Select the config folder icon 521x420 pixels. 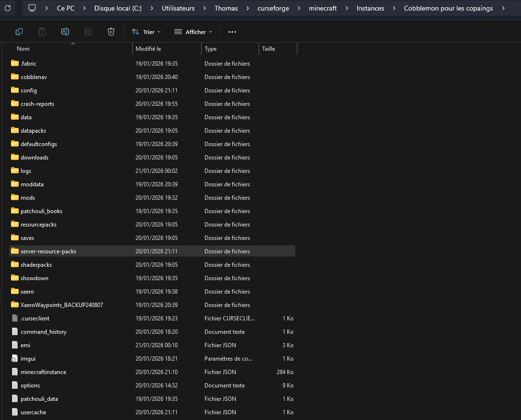[x=15, y=90]
